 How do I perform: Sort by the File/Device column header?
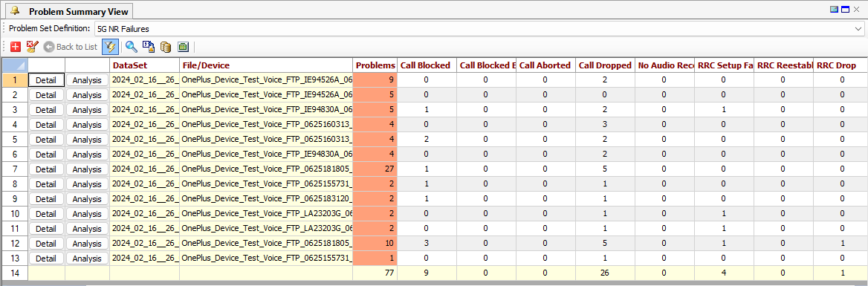pos(266,65)
